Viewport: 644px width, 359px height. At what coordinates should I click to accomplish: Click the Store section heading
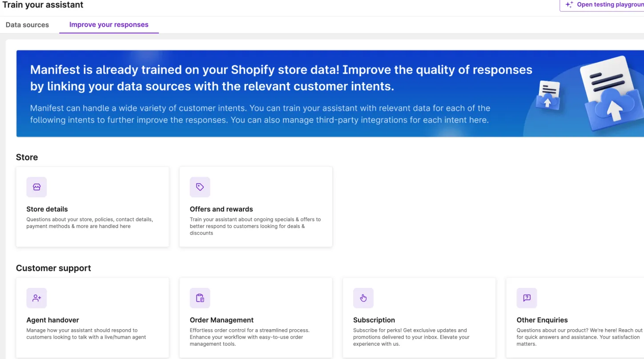point(27,157)
